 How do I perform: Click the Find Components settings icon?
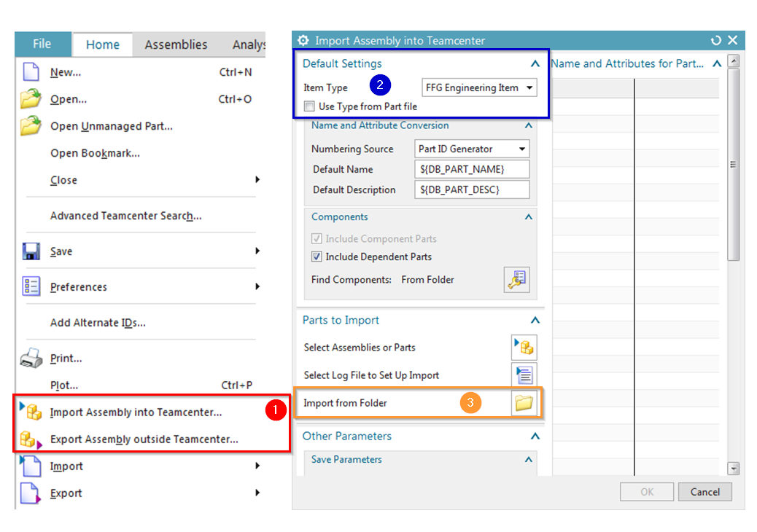pyautogui.click(x=516, y=280)
